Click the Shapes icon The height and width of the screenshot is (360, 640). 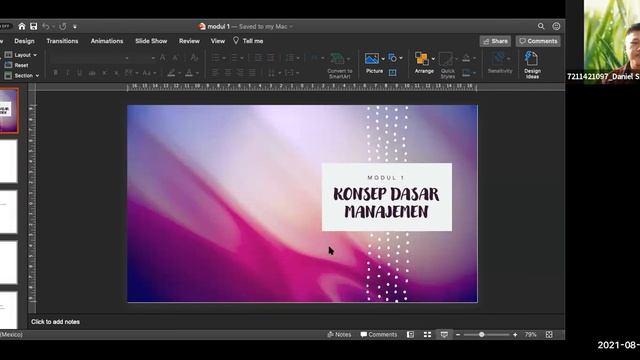point(392,58)
